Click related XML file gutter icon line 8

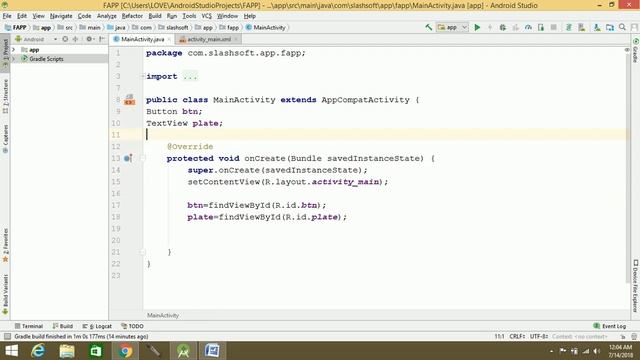pyautogui.click(x=129, y=100)
